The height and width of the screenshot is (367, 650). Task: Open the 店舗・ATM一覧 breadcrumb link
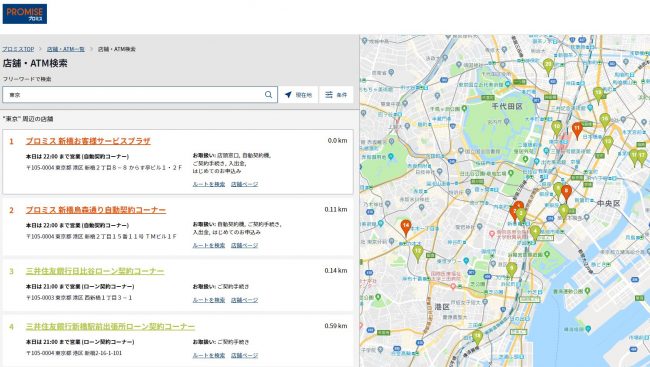point(65,49)
